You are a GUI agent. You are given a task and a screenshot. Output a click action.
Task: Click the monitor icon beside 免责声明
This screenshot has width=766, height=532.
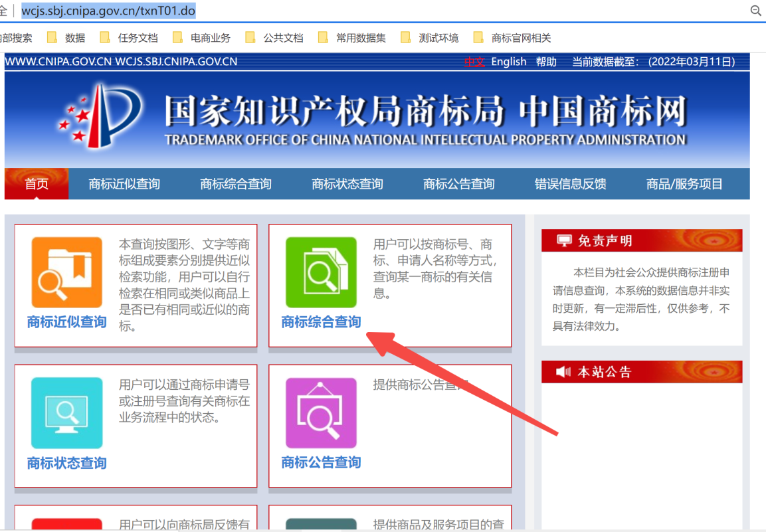coord(564,240)
